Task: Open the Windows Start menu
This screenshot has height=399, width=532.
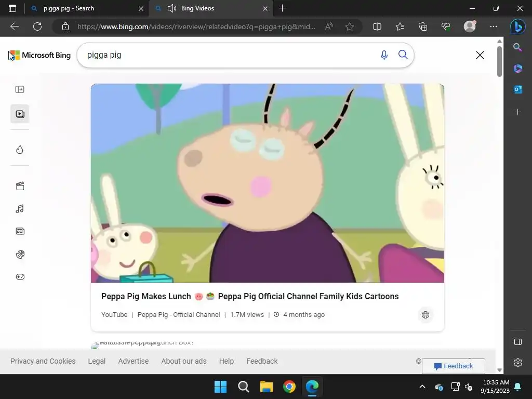Action: pos(220,387)
